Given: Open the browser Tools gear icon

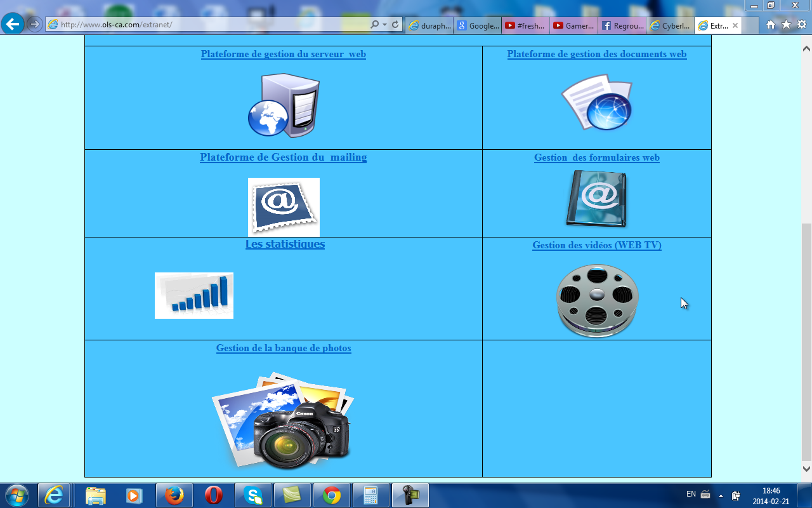Looking at the screenshot, I should (801, 25).
